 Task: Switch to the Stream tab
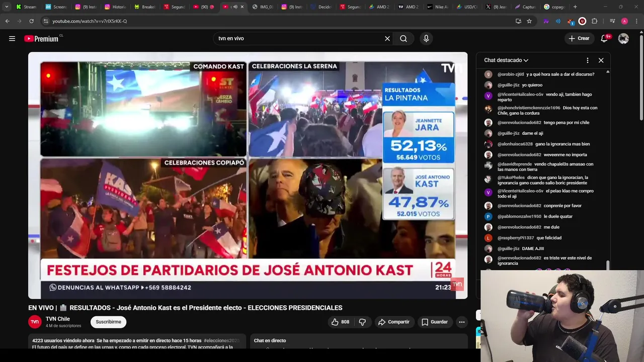[x=26, y=7]
